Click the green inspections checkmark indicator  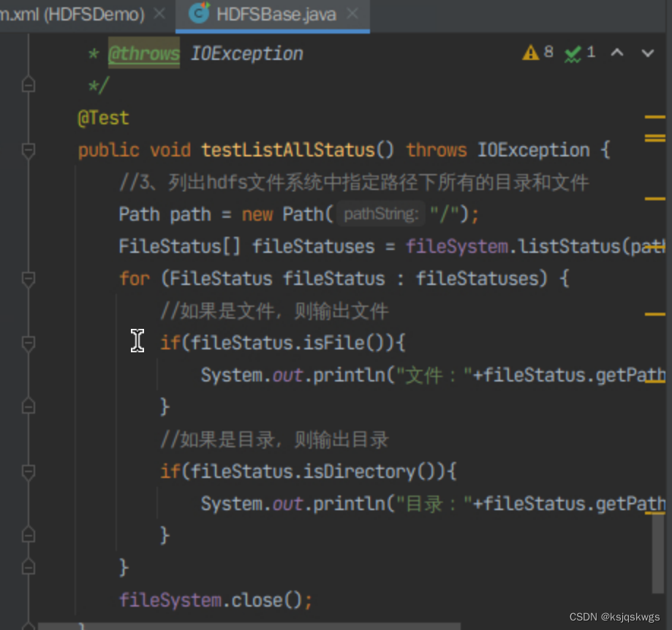point(573,52)
